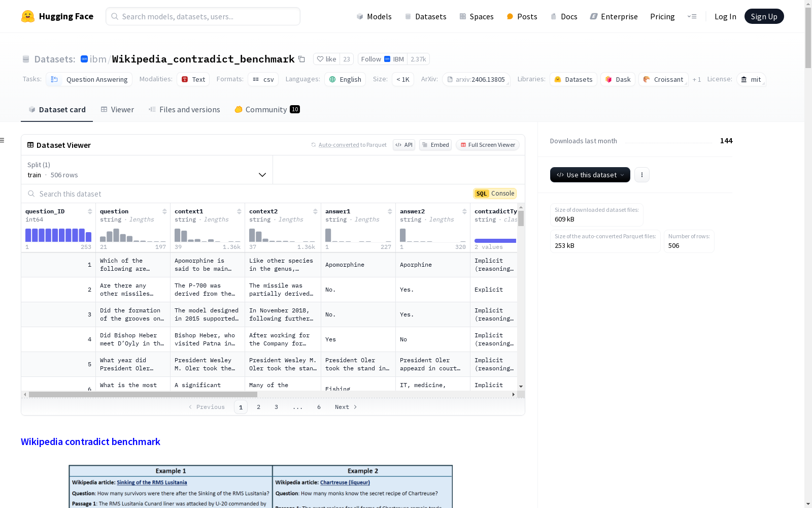Open the arxiv 2406.13805 paper link

[x=476, y=79]
